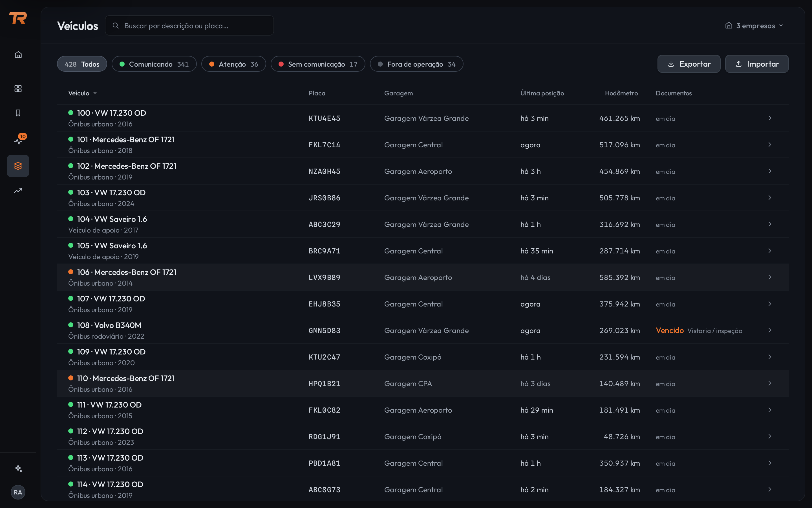The image size is (812, 508).
Task: Click the plate "GMN5D83"
Action: pos(325,330)
